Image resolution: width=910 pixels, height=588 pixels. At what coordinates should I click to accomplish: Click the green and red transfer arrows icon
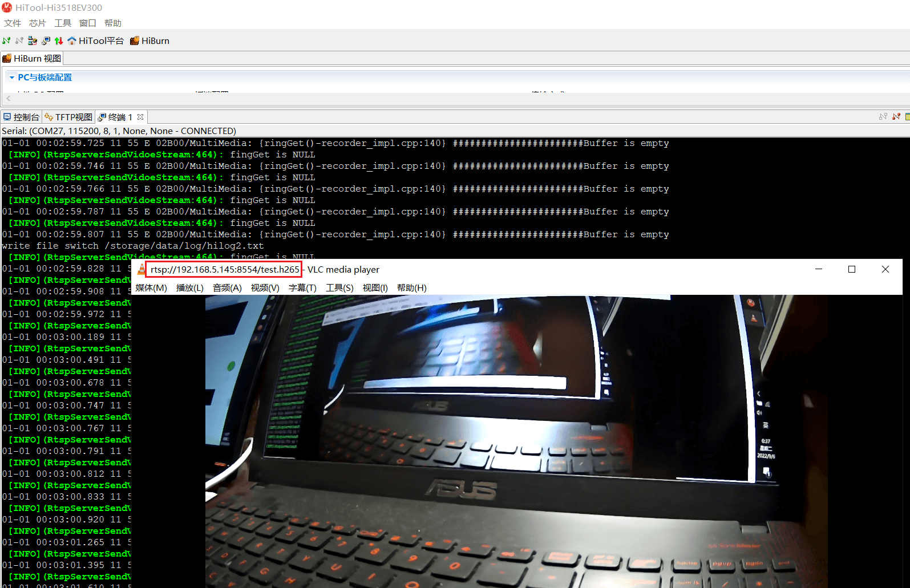[59, 40]
